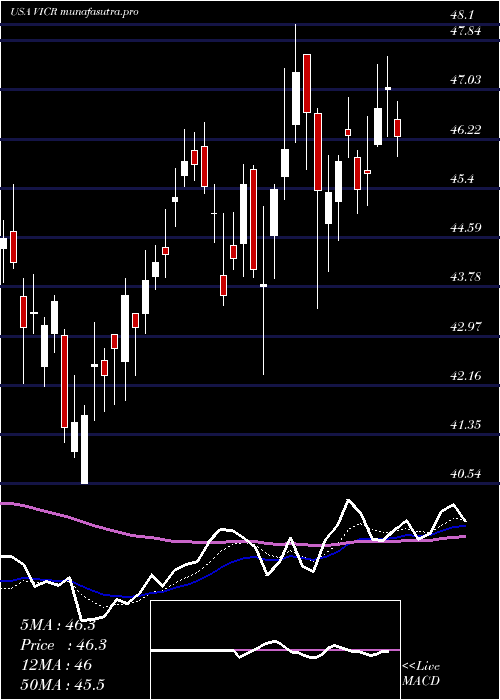This screenshot has width=500, height=700.
Task: Click the 47.84 price axis label
Action: coord(466,31)
